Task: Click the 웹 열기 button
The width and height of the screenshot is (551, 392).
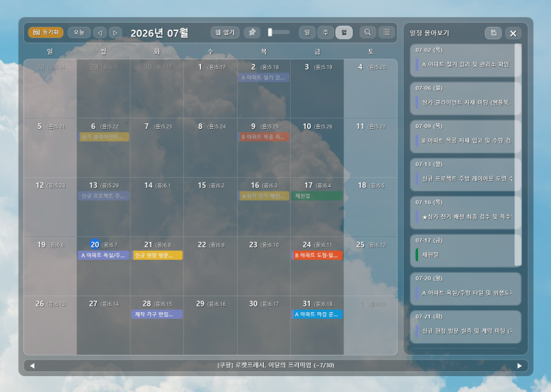Action: [x=225, y=32]
